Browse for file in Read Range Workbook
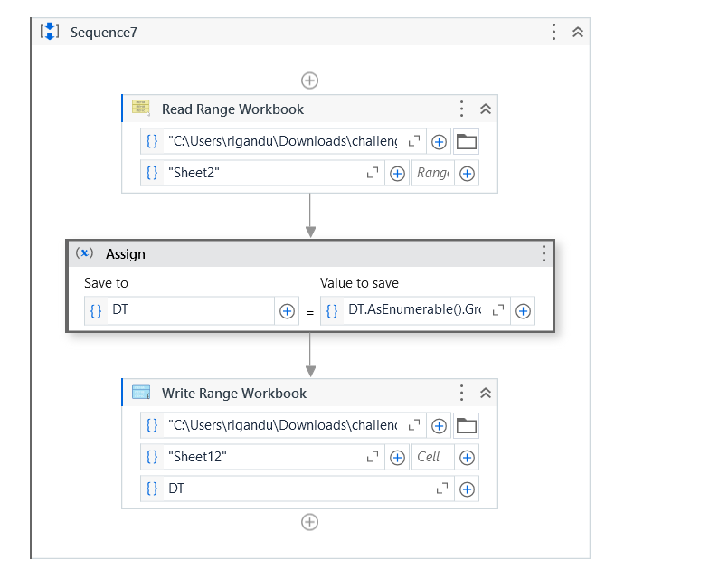 pyautogui.click(x=467, y=142)
